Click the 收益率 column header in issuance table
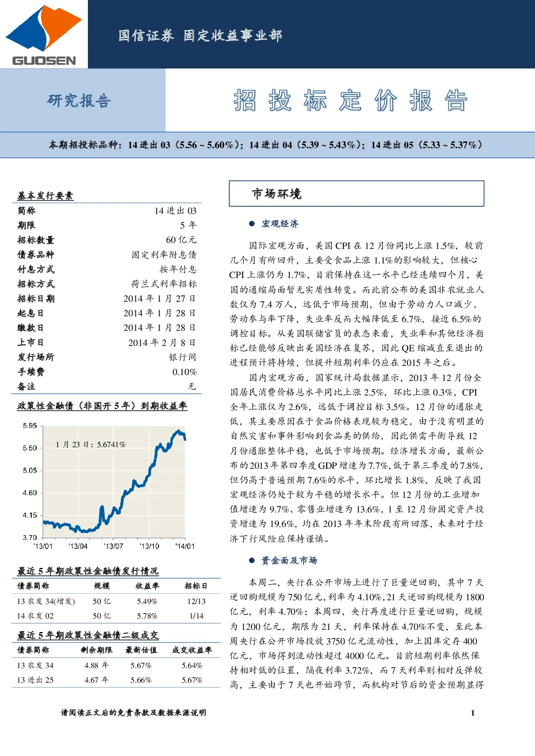Viewport: 535px width, 756px height. pos(147,586)
